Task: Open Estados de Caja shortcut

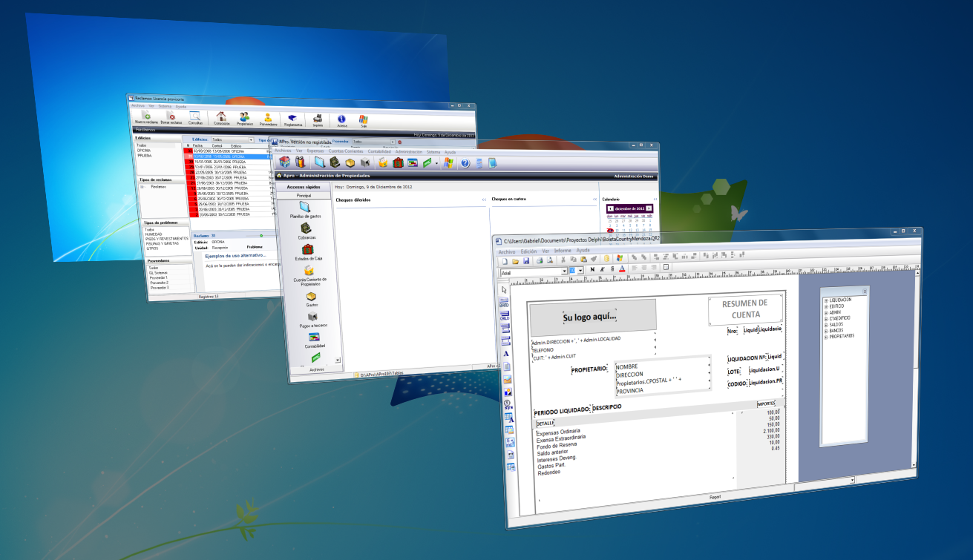Action: (x=307, y=251)
